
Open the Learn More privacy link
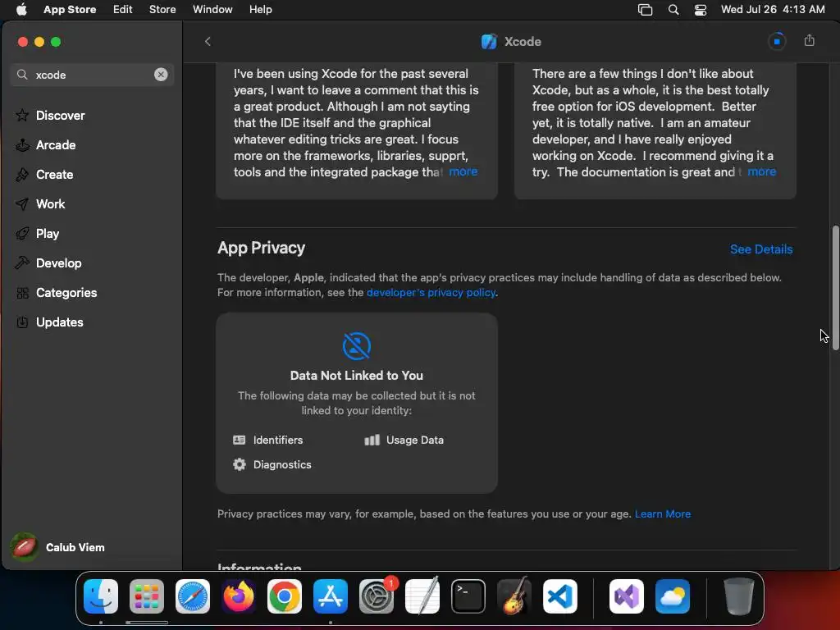[x=663, y=514]
